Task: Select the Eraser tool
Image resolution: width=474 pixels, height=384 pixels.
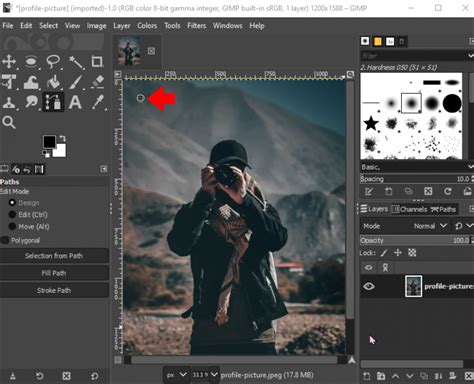Action: (x=97, y=82)
